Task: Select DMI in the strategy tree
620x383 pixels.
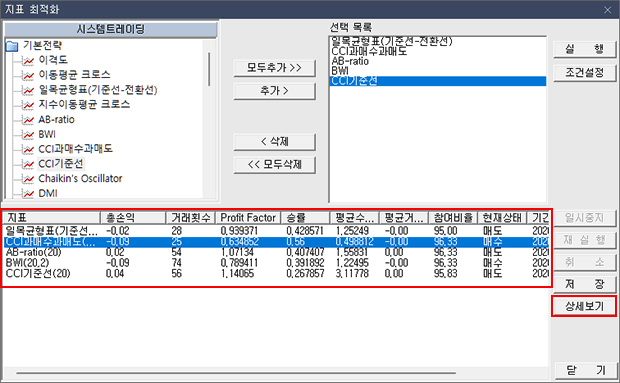Action: [x=48, y=193]
